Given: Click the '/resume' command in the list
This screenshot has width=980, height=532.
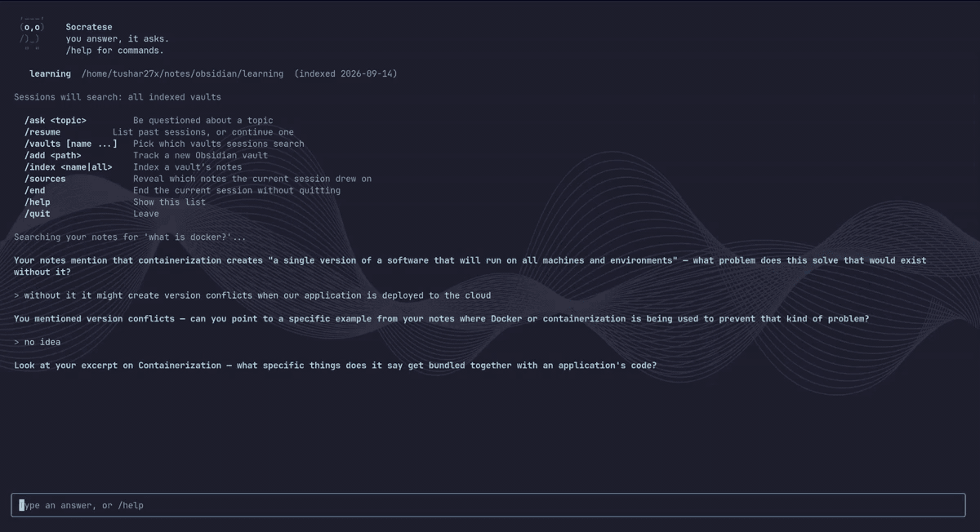Looking at the screenshot, I should [42, 132].
